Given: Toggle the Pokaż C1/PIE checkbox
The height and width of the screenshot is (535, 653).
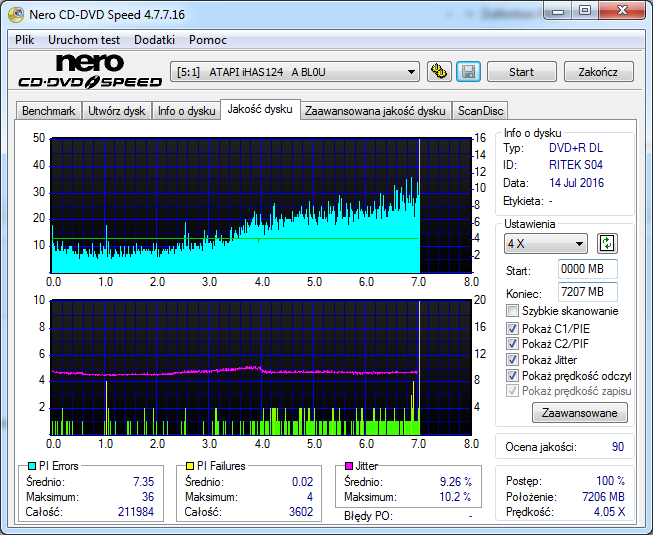Looking at the screenshot, I should pos(512,328).
